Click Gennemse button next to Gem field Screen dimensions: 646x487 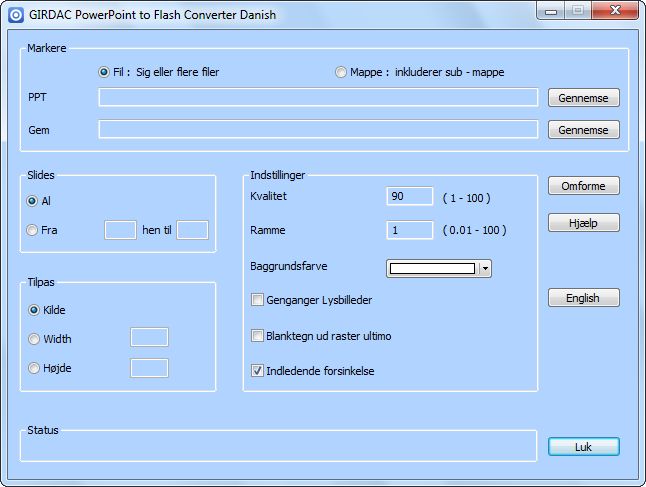(583, 130)
